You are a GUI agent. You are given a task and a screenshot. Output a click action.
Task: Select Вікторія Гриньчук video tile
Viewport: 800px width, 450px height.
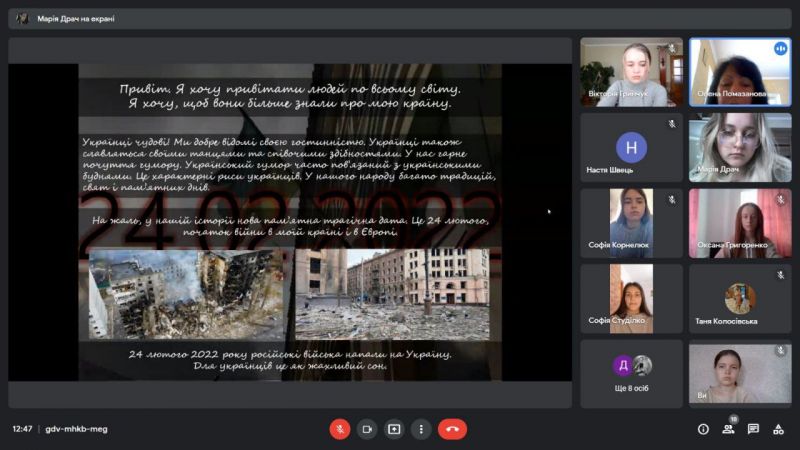click(x=631, y=72)
